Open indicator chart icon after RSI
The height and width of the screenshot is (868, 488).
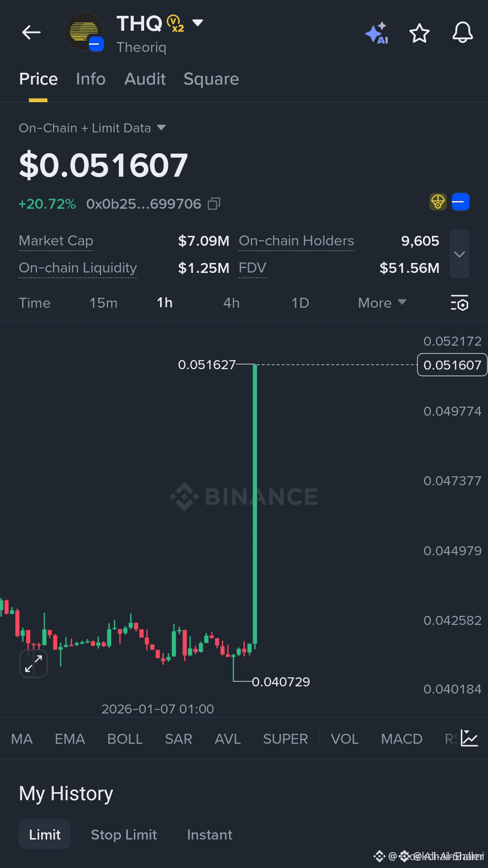(469, 738)
